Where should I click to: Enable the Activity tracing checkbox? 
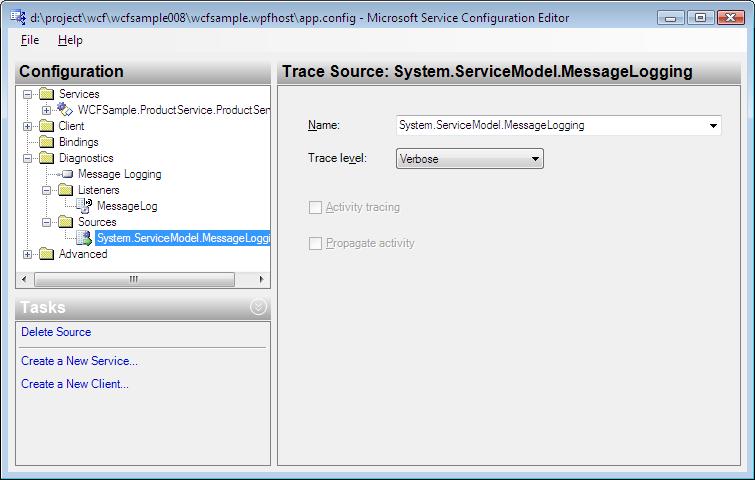pyautogui.click(x=315, y=208)
